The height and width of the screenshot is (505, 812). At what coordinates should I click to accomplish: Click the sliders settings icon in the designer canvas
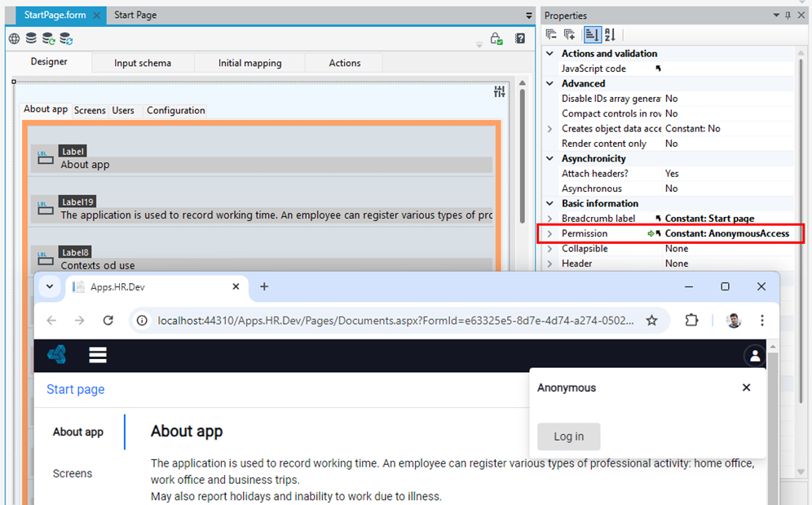click(499, 91)
